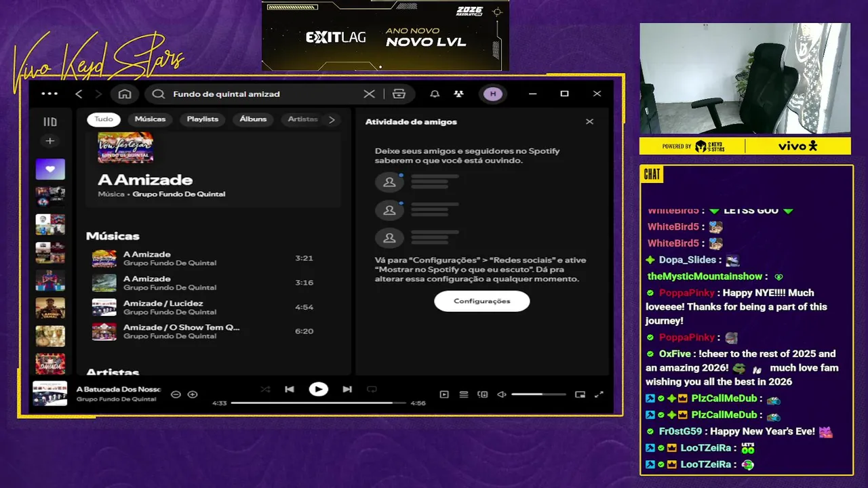Open the A Batucada Dos Nosso track title
Screen dimensions: 868x488
(x=119, y=390)
